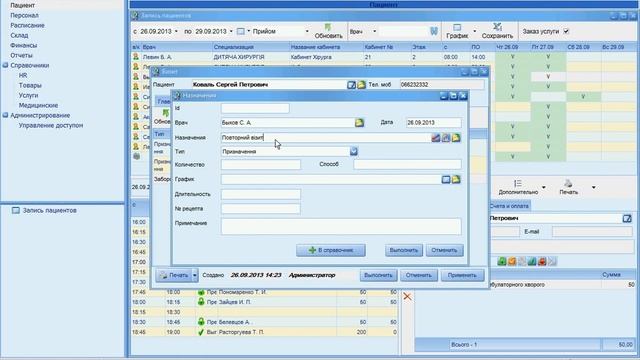The image size is (640, 360).
Task: Click Выполнить at bottom of ticket window
Action: [378, 275]
